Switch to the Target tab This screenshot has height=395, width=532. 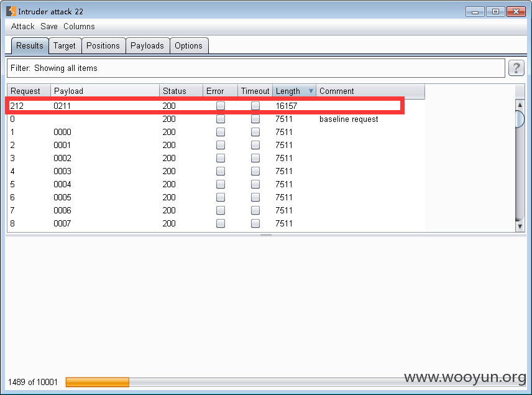click(65, 45)
